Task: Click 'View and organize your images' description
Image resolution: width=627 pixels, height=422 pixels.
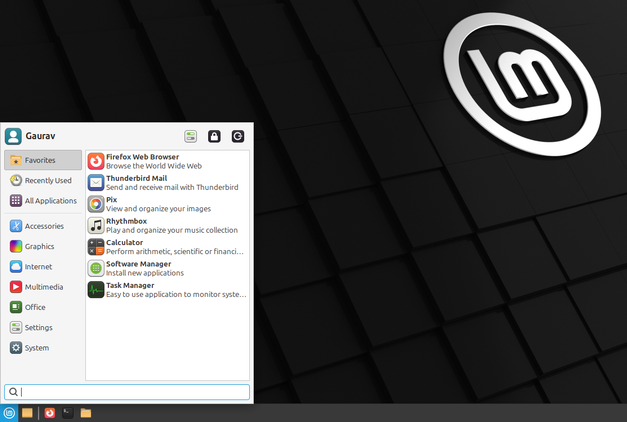Action: click(x=158, y=209)
